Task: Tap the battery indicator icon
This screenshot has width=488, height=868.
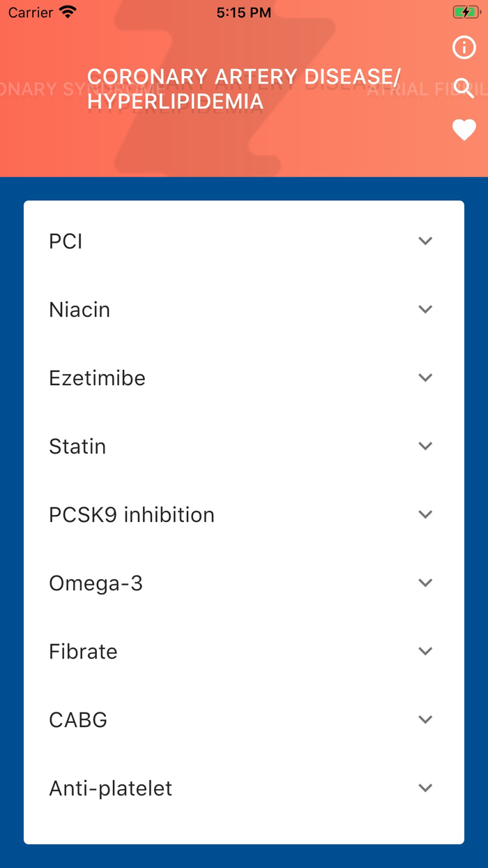Action: click(x=466, y=12)
